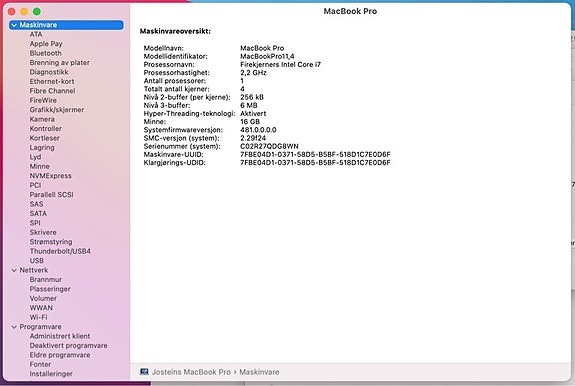Open Administrert klient under Programvare
575x386 pixels.
(x=60, y=337)
